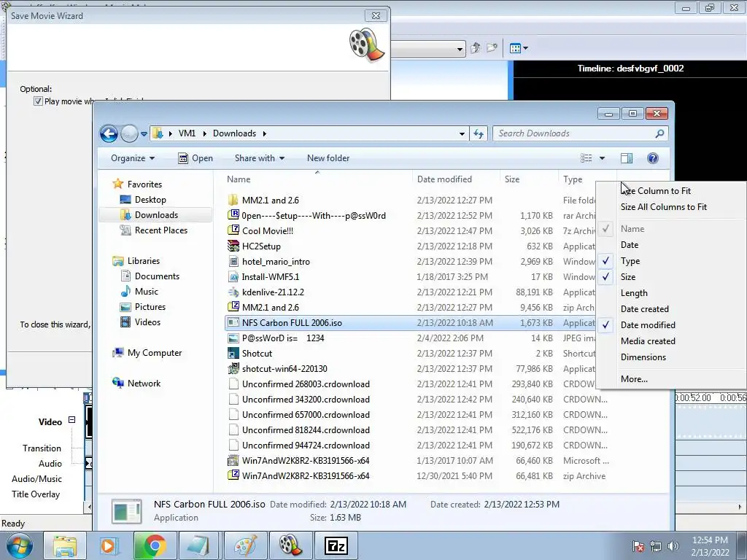
Task: Select the HC2Setup application icon
Action: coord(233,246)
